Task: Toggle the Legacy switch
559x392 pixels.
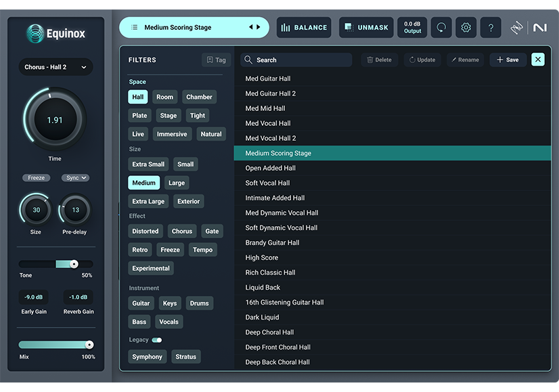Action: point(157,340)
